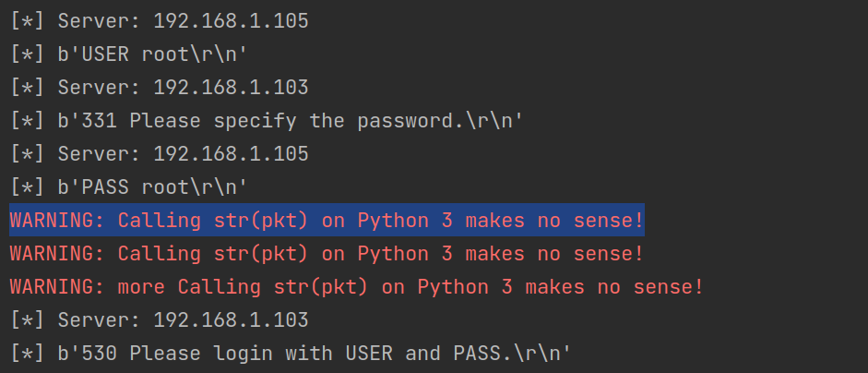Click the 192.168.1.103 address below USER root
Viewport: 868px width, 373px height.
click(x=231, y=88)
